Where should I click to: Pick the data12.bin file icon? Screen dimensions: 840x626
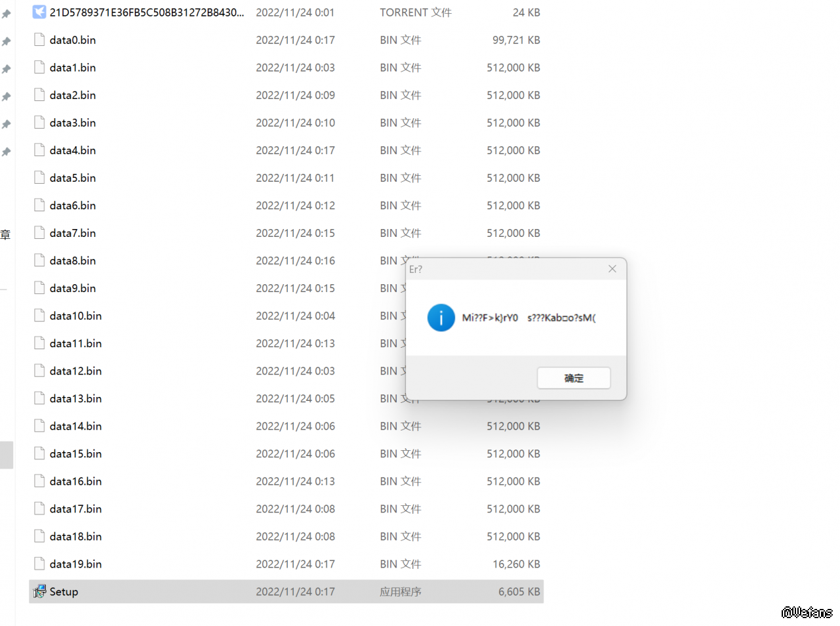click(x=39, y=370)
